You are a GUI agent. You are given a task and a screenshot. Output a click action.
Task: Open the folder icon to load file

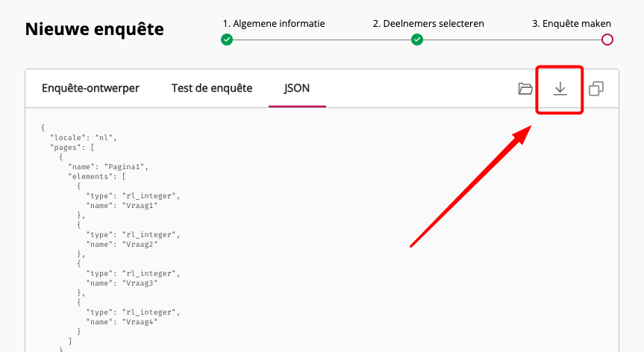pyautogui.click(x=525, y=89)
